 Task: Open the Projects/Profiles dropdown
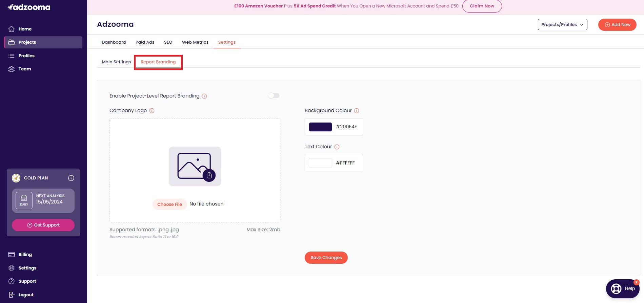[x=563, y=25]
